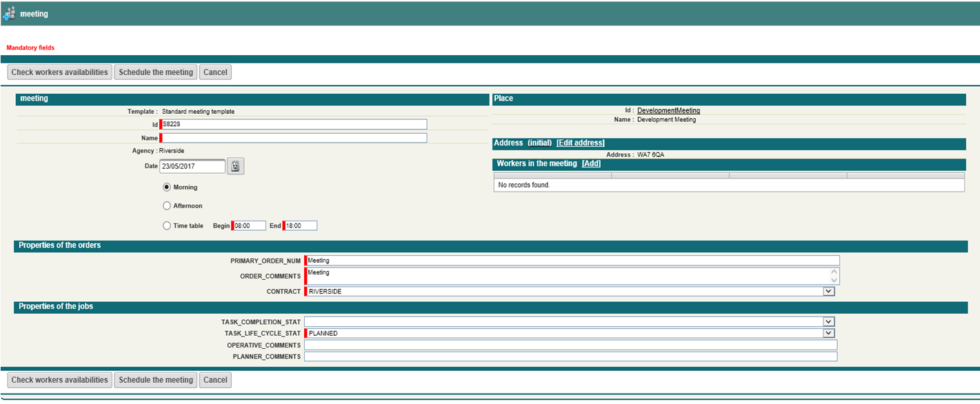Click the PRIMARY_ORDER_NUM input field
The width and height of the screenshot is (980, 404).
(573, 261)
